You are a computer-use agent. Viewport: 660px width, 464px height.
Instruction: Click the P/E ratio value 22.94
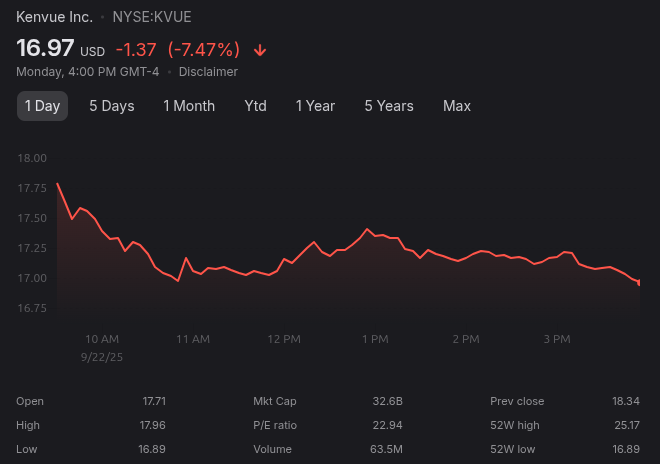pyautogui.click(x=388, y=425)
